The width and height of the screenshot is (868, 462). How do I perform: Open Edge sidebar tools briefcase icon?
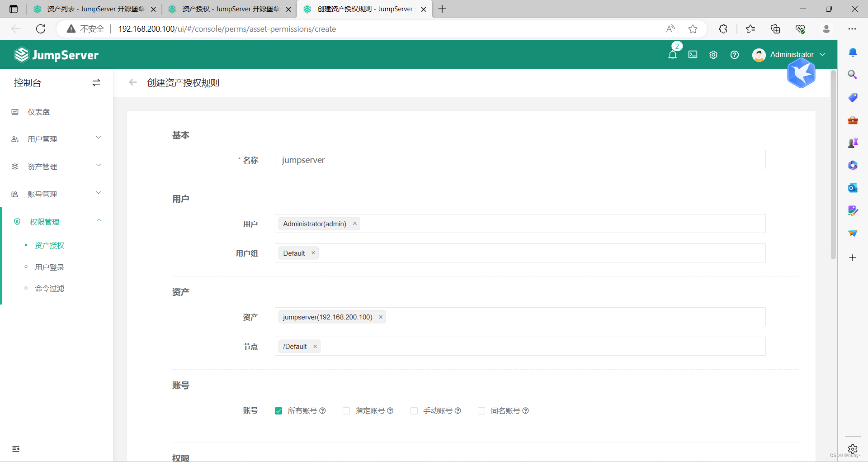(x=853, y=120)
